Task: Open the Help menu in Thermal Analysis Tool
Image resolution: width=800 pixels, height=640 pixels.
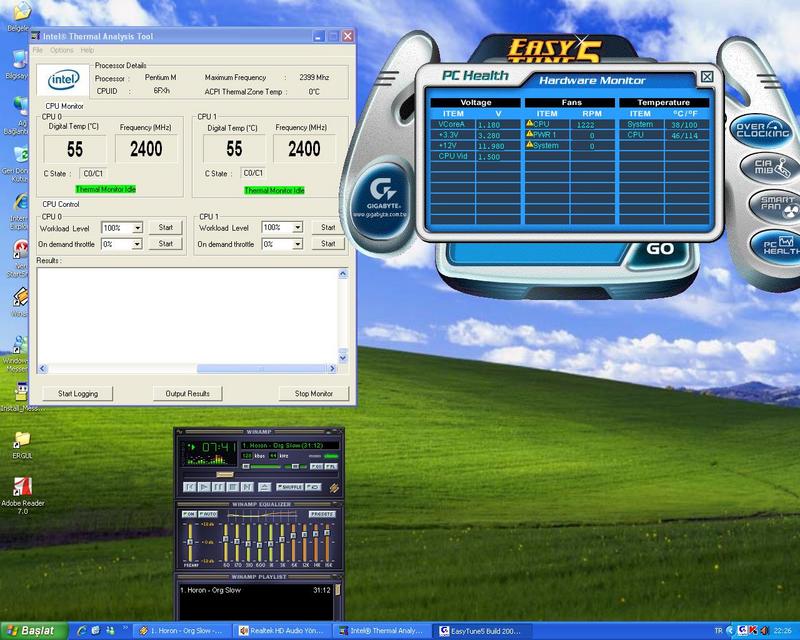Action: pos(87,50)
